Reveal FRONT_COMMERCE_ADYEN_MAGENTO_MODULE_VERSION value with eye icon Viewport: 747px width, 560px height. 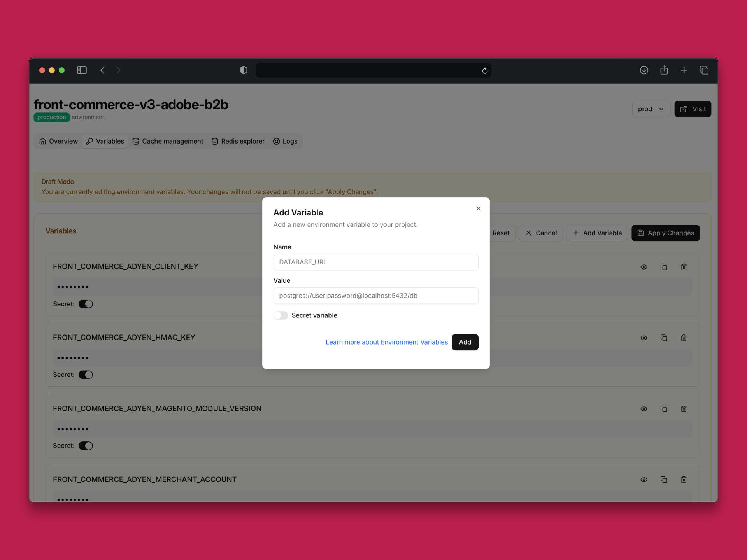click(x=644, y=409)
